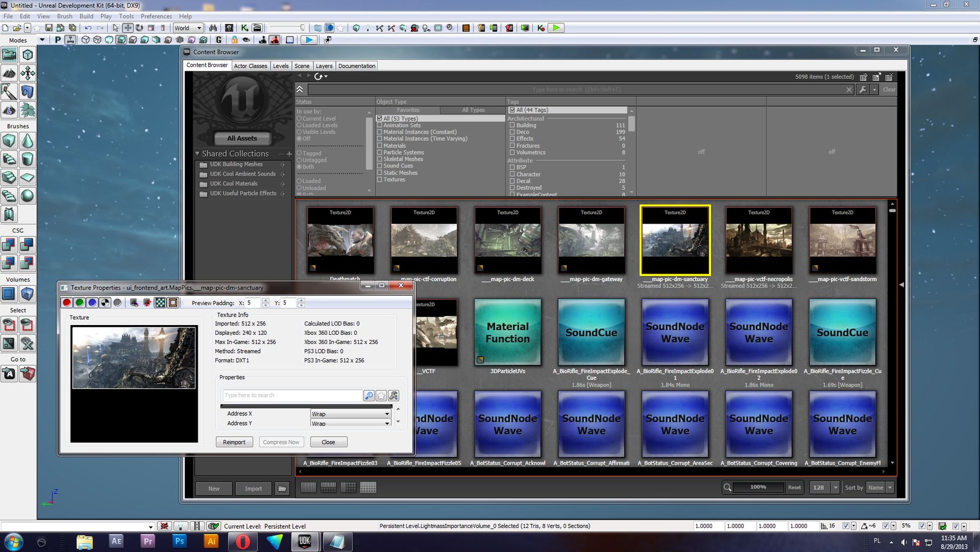Click Reset zoom button
This screenshot has width=980, height=552.
click(x=794, y=488)
